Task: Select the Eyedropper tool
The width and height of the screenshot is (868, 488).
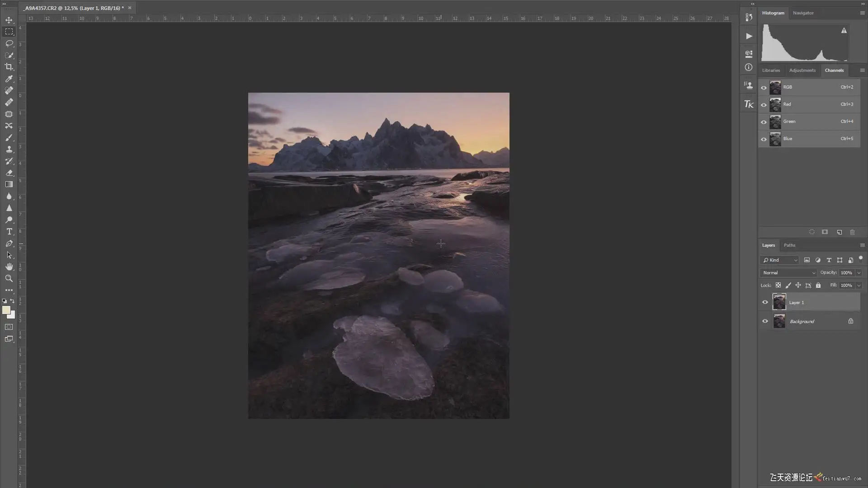Action: pos(9,79)
